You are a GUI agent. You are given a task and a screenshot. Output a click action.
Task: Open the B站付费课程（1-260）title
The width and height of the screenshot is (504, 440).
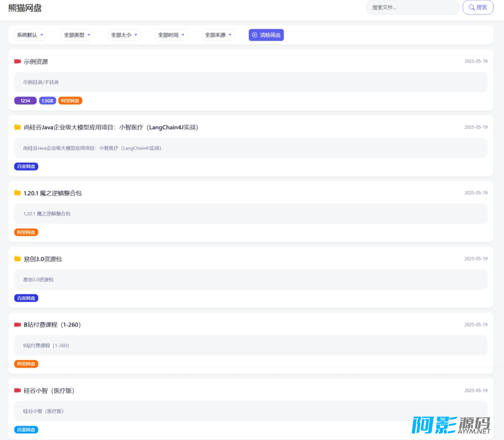tap(52, 325)
